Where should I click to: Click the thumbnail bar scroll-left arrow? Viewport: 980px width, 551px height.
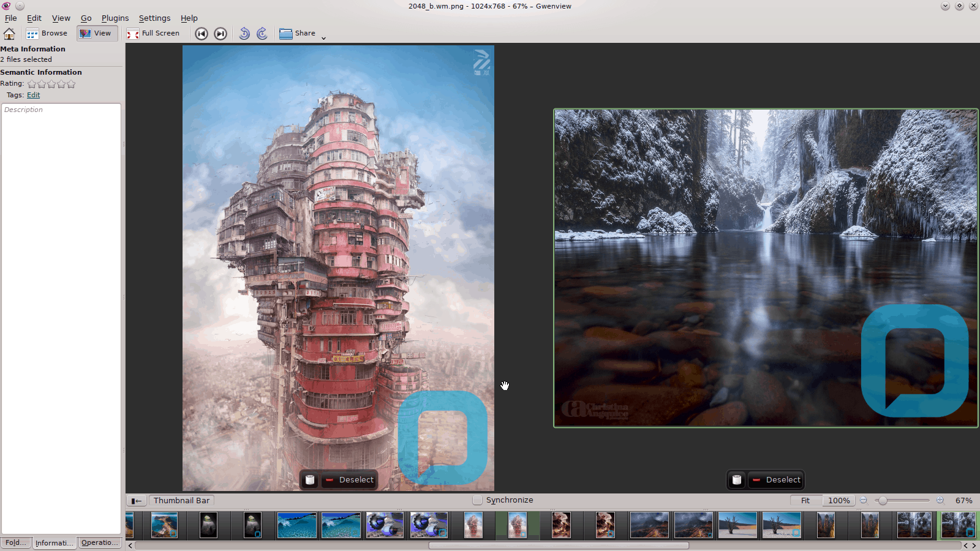click(130, 545)
